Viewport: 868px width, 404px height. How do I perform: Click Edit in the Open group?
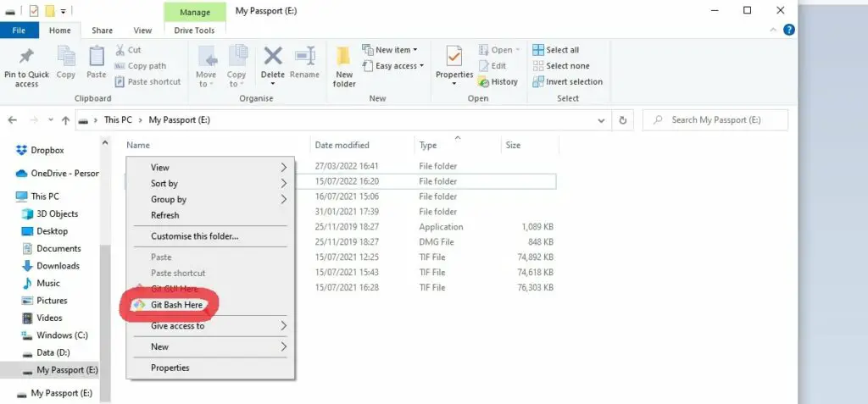click(492, 66)
